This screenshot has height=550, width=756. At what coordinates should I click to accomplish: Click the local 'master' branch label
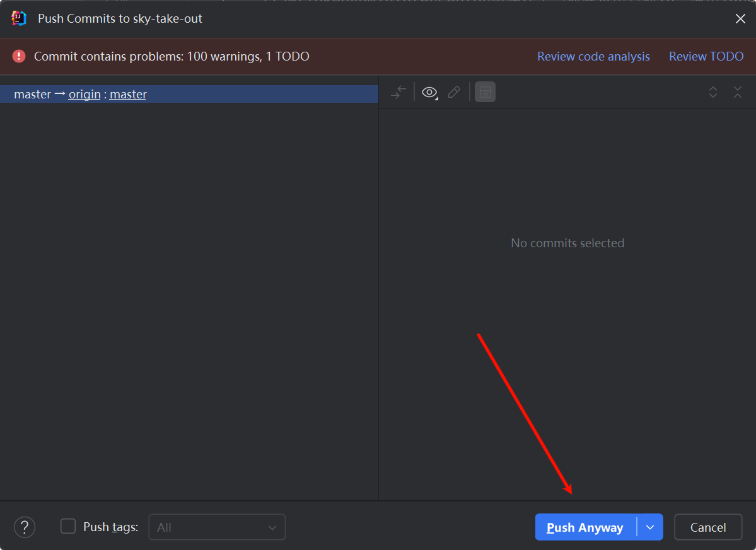click(32, 94)
